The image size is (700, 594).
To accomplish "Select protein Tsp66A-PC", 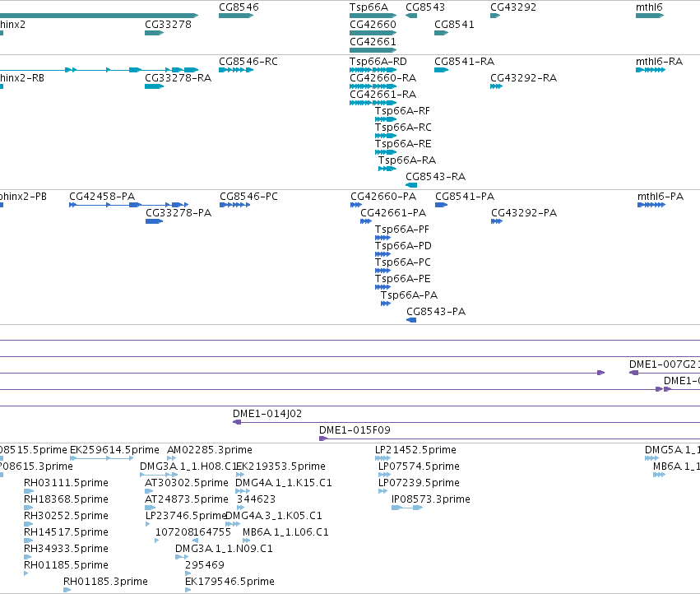I will (403, 262).
